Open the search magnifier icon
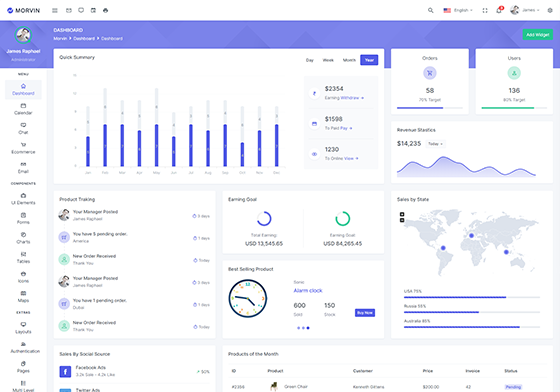 (431, 10)
